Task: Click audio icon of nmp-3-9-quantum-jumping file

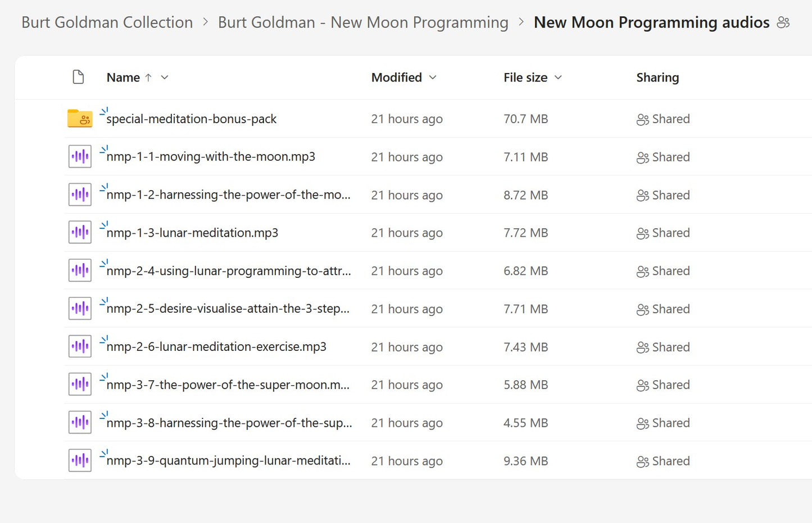Action: coord(80,461)
